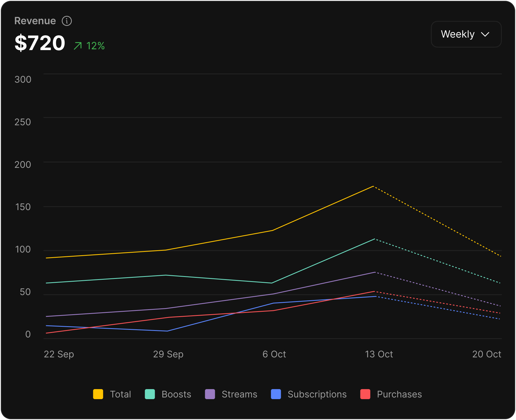Toggle the Streams series legend label
The width and height of the screenshot is (516, 420).
tap(239, 394)
